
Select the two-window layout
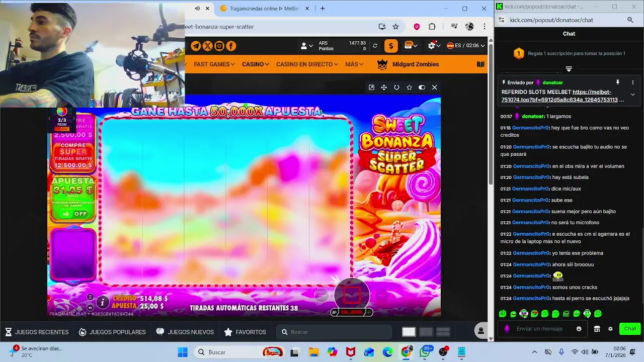426,332
